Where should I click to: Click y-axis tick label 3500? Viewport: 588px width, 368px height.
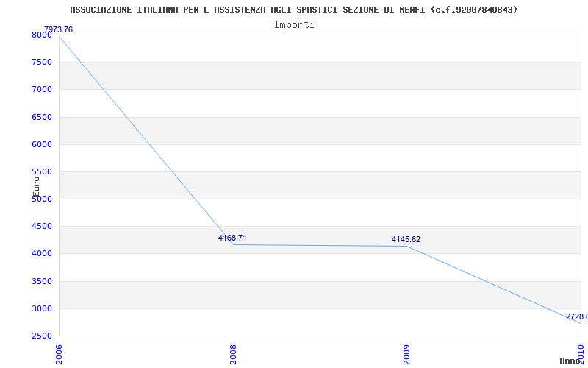pos(41,281)
